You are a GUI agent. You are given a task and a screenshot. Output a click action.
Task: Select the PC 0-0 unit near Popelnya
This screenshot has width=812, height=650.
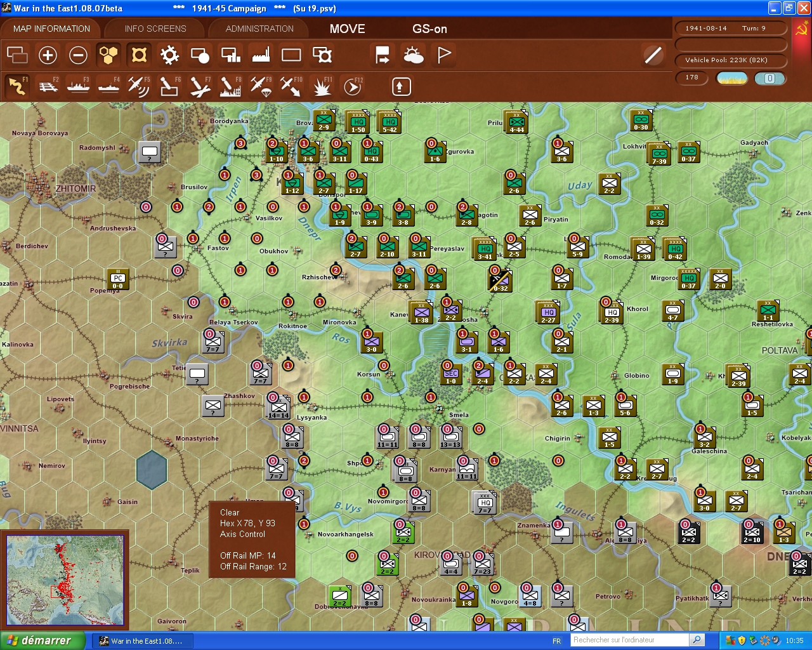click(118, 279)
